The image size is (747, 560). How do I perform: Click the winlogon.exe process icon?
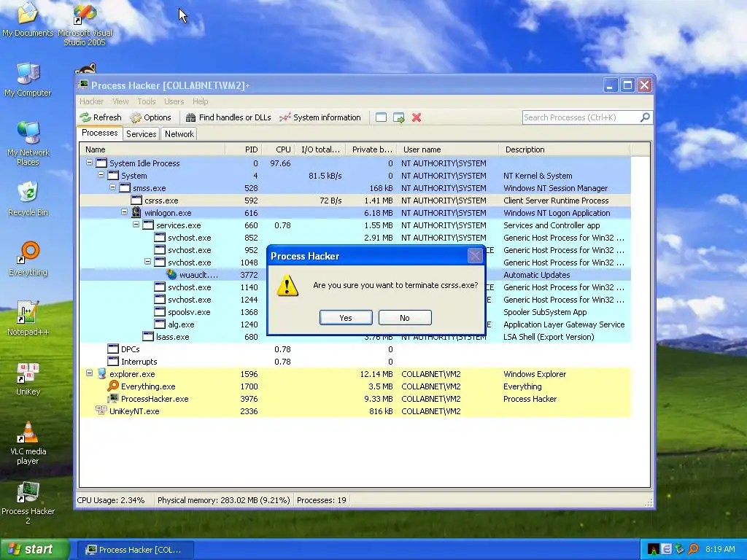[136, 212]
